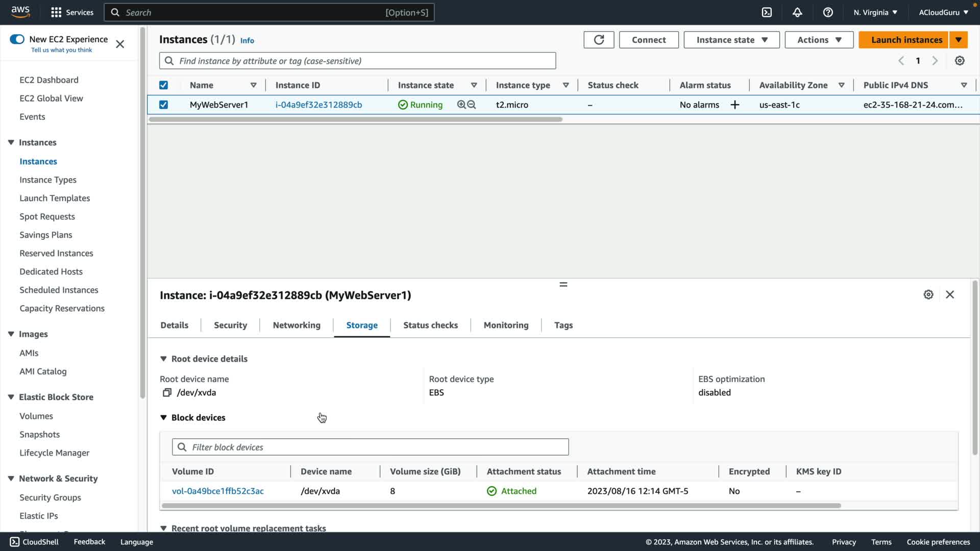980x551 pixels.
Task: Click the zoom-in icon next to Running
Action: (461, 105)
